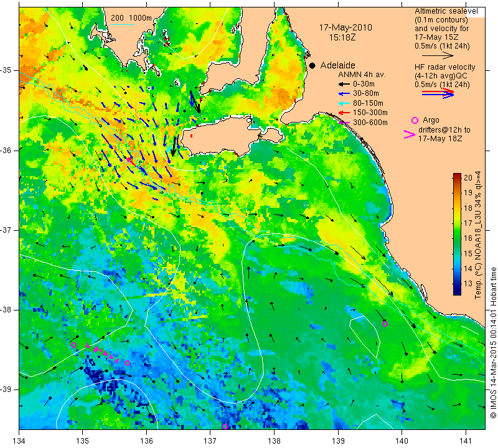The height and width of the screenshot is (448, 498).
Task: Click the '80-150m' legend label
Action: point(368,103)
